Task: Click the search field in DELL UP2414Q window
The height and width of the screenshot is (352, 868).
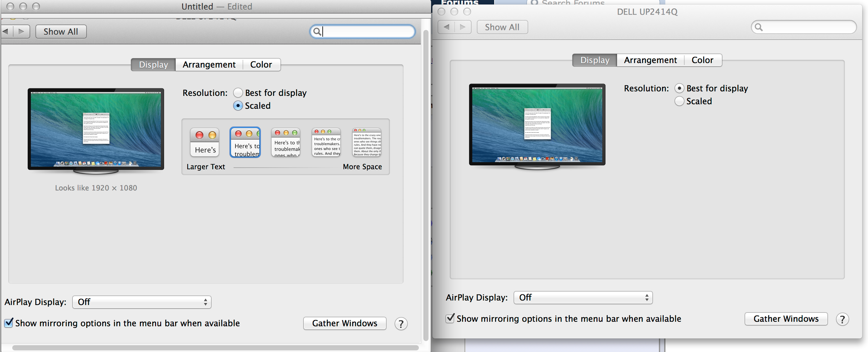Action: [x=804, y=27]
